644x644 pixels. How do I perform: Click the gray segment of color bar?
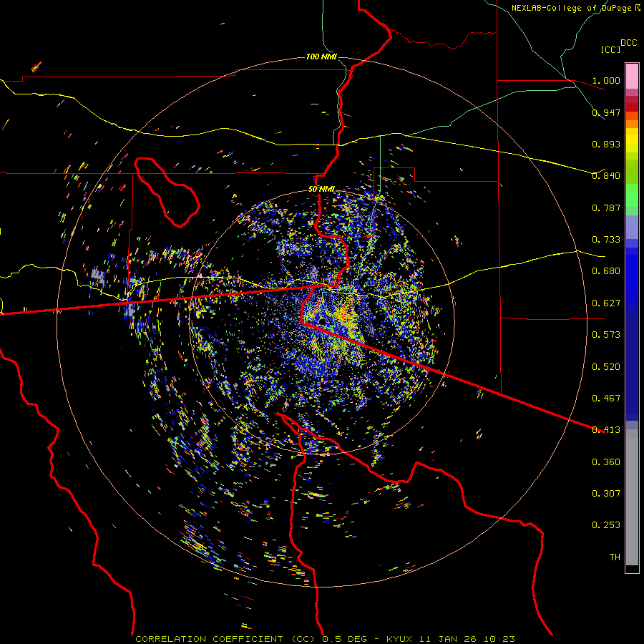[x=632, y=497]
